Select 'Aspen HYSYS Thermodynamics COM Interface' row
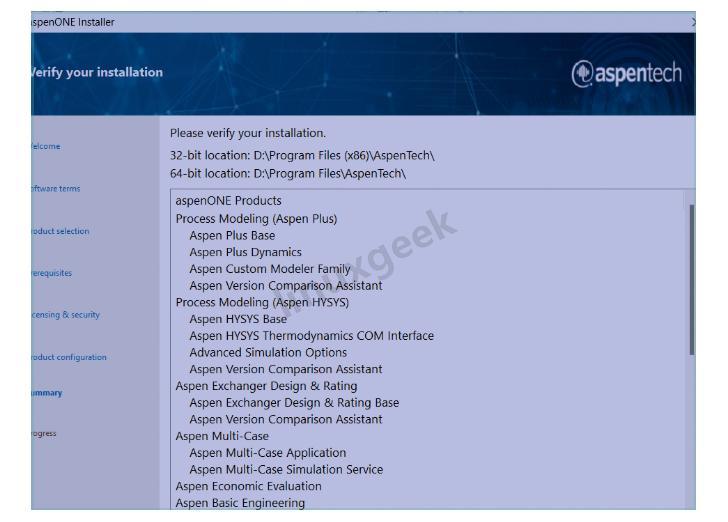The image size is (728, 522). click(x=312, y=336)
